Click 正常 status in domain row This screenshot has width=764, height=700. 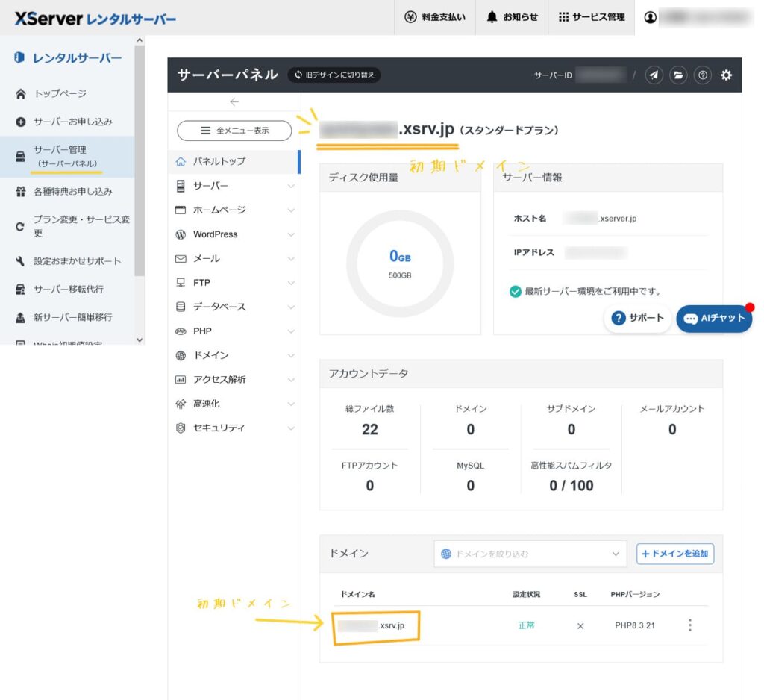point(526,625)
